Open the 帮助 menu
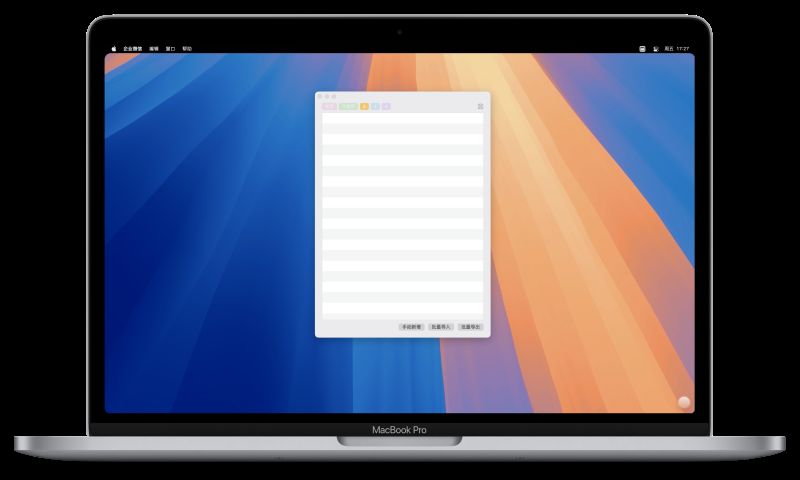The height and width of the screenshot is (480, 800). tap(187, 49)
